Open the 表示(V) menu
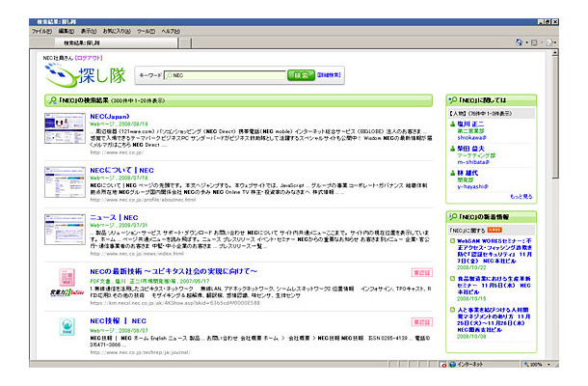 pyautogui.click(x=89, y=31)
